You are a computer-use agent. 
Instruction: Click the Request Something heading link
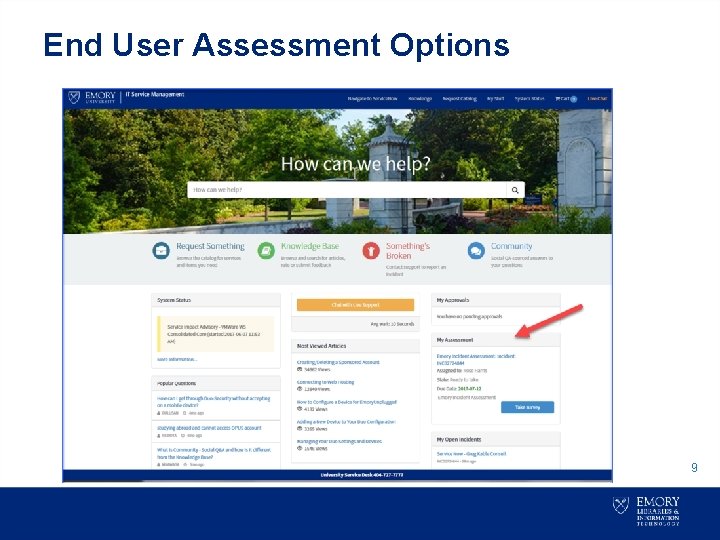(x=210, y=246)
